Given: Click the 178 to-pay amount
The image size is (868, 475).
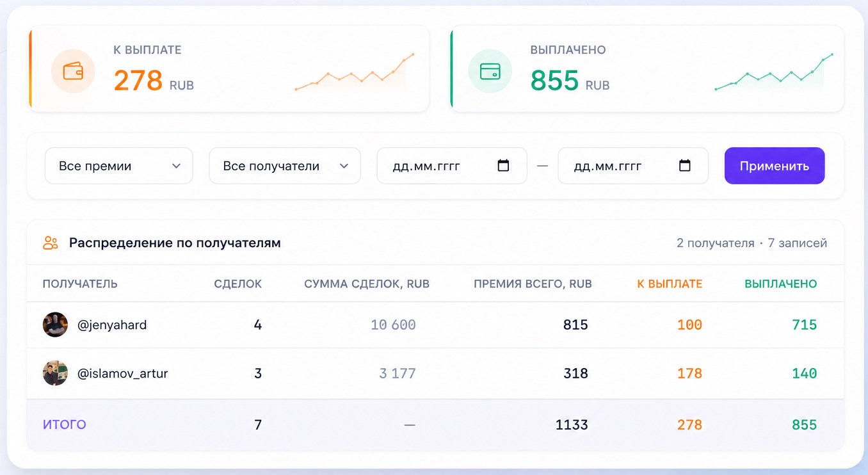Looking at the screenshot, I should [x=689, y=373].
